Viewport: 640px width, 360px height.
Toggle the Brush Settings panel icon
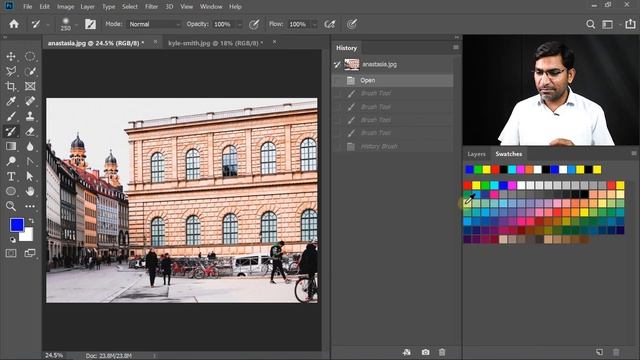coord(90,24)
